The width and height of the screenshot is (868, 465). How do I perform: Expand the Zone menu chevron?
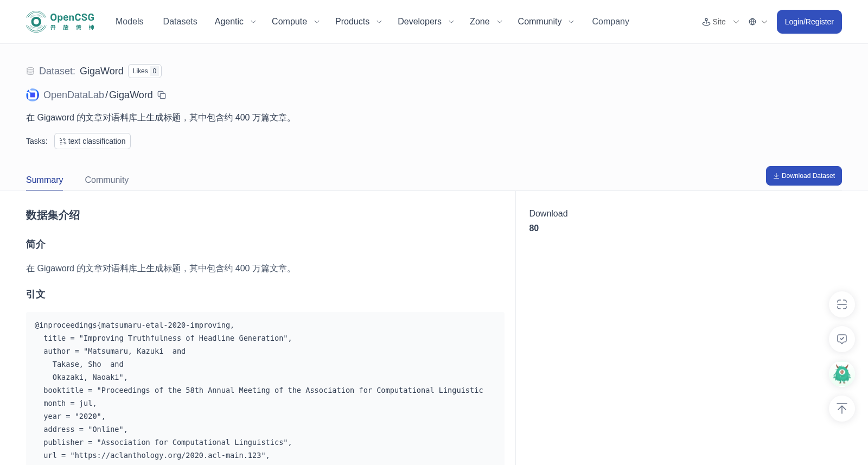click(500, 22)
